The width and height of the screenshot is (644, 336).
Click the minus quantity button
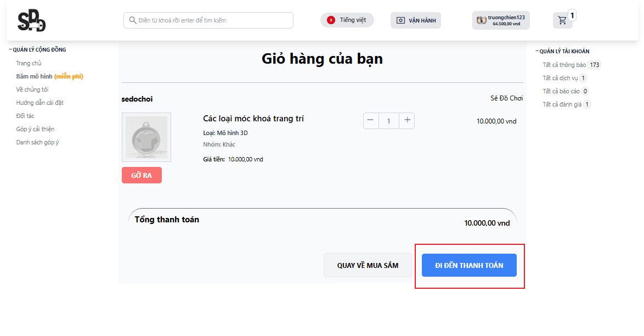pos(371,121)
